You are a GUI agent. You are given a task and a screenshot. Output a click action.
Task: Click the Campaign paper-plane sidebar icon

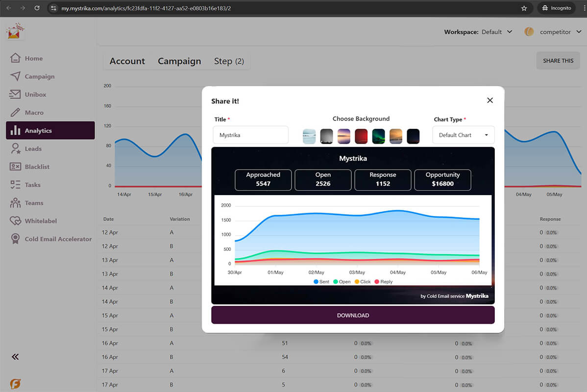(15, 76)
